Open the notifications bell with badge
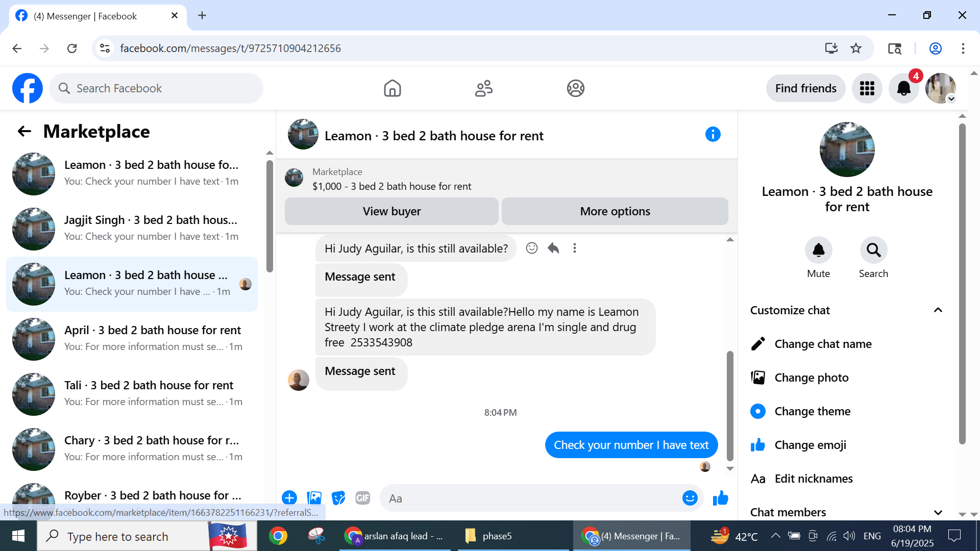 (x=904, y=88)
